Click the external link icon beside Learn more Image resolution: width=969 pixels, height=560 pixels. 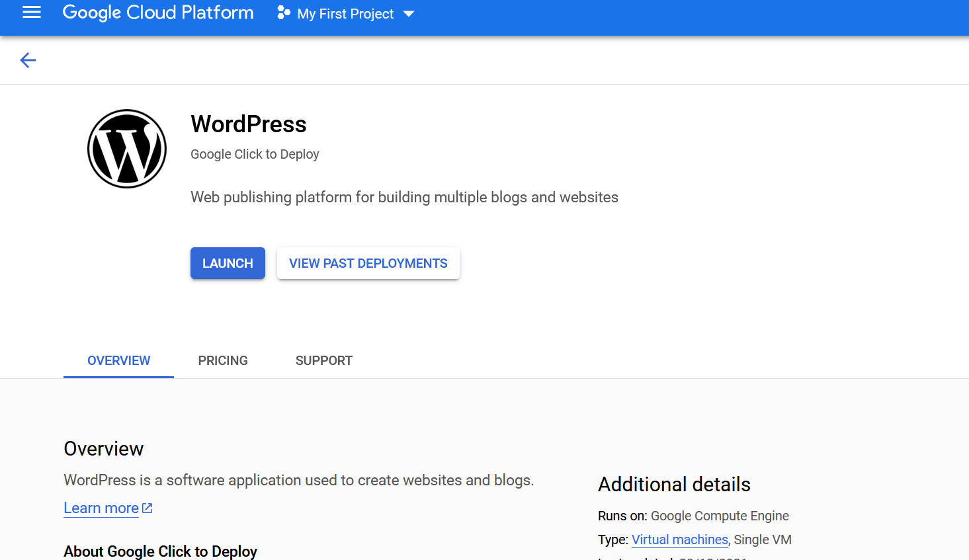[x=147, y=508]
